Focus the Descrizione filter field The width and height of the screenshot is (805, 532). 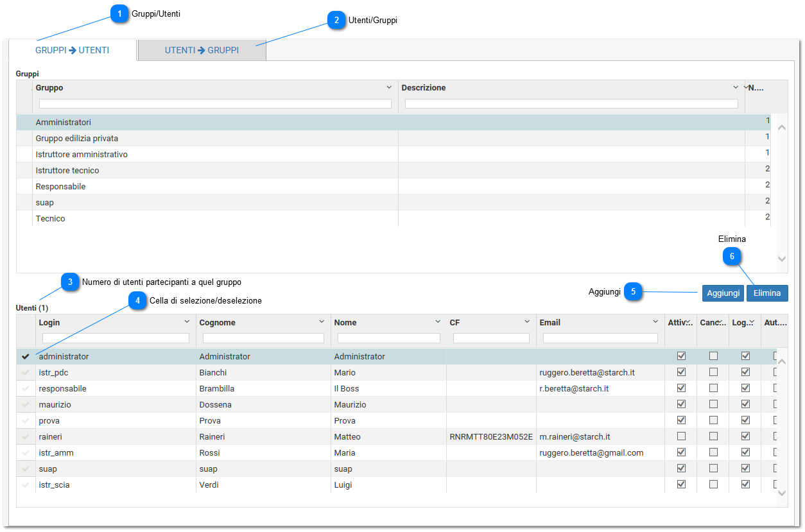tap(571, 103)
